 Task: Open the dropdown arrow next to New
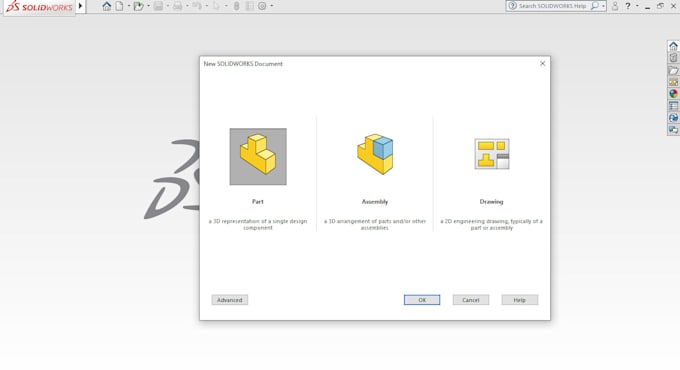[x=129, y=6]
